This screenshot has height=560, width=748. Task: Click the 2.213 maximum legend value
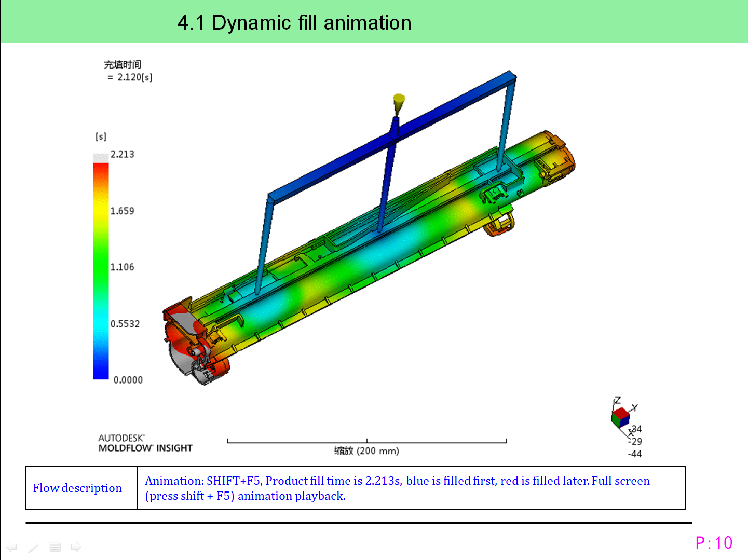pyautogui.click(x=122, y=154)
